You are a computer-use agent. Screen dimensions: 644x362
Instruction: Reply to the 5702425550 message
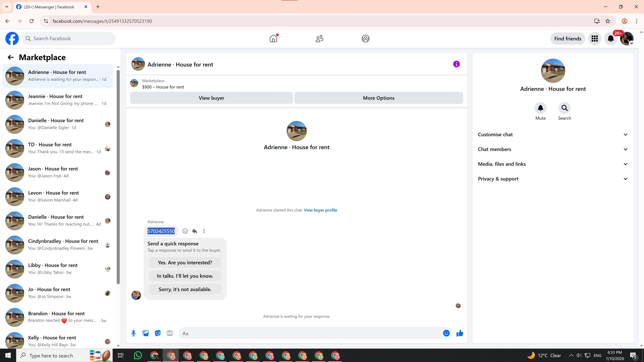[x=195, y=231]
